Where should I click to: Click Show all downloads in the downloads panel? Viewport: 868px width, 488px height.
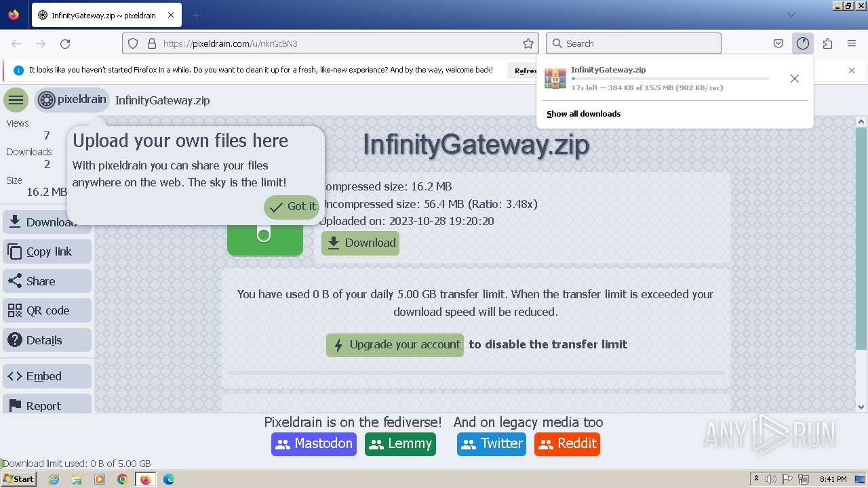point(583,114)
